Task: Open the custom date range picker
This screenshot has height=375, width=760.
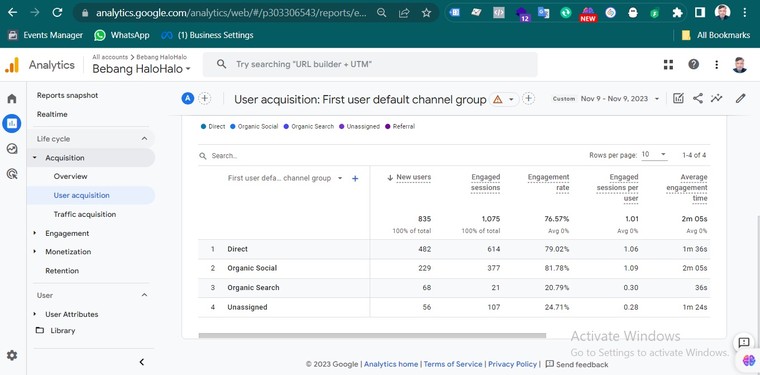Action: tap(606, 99)
